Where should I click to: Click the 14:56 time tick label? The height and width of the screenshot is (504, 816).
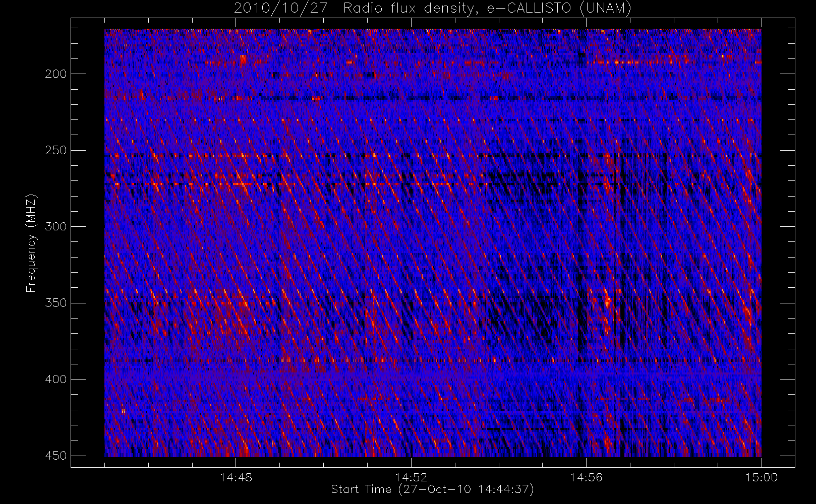point(586,477)
